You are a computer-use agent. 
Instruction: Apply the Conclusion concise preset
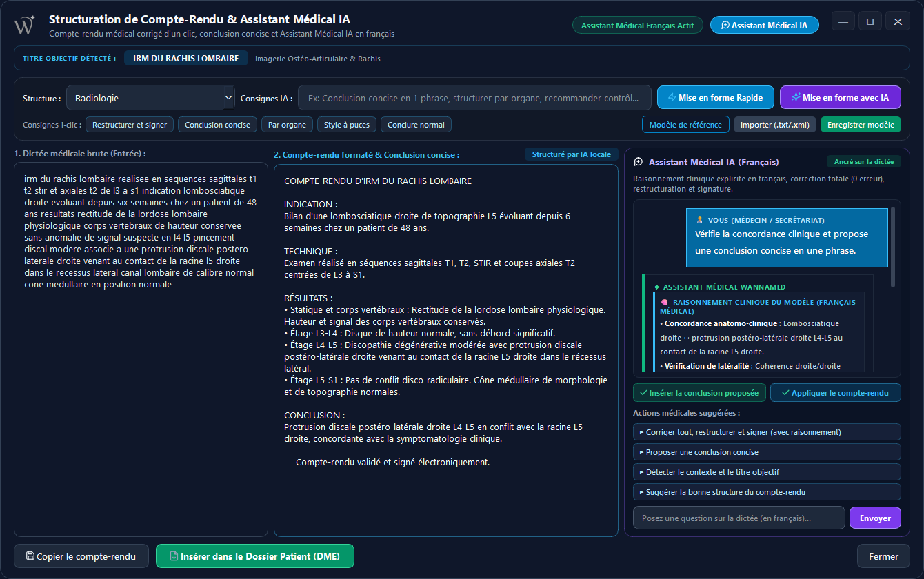217,125
